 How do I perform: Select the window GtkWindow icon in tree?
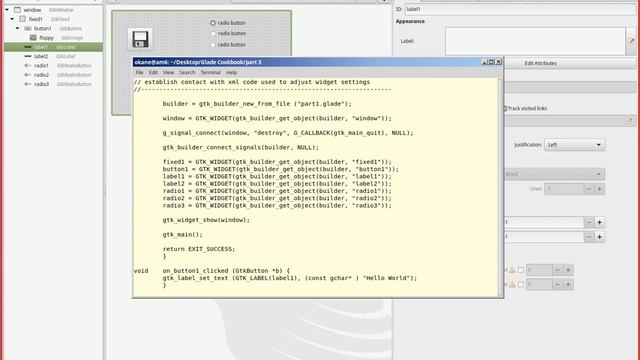pyautogui.click(x=18, y=9)
